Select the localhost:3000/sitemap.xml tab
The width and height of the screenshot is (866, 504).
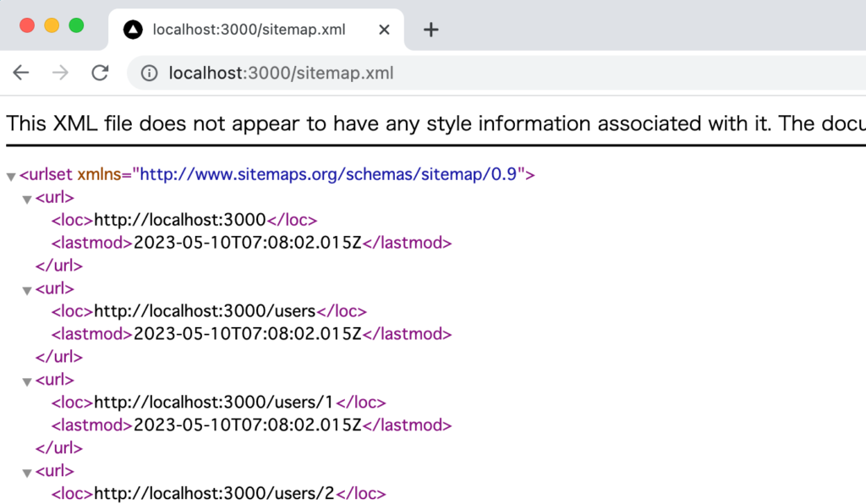coord(245,29)
